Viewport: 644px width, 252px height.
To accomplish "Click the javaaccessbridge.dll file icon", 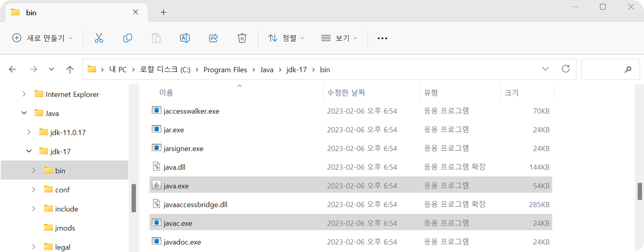I will (x=156, y=204).
